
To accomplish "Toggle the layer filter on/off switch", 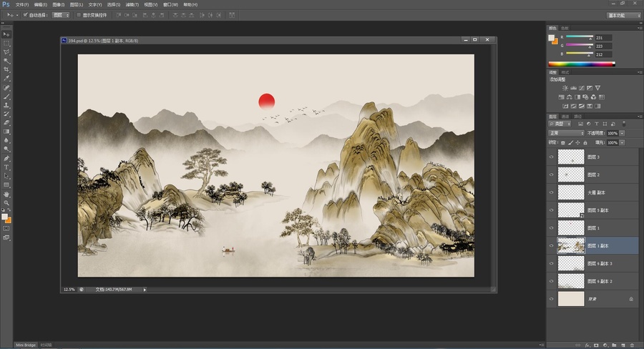I will point(624,124).
